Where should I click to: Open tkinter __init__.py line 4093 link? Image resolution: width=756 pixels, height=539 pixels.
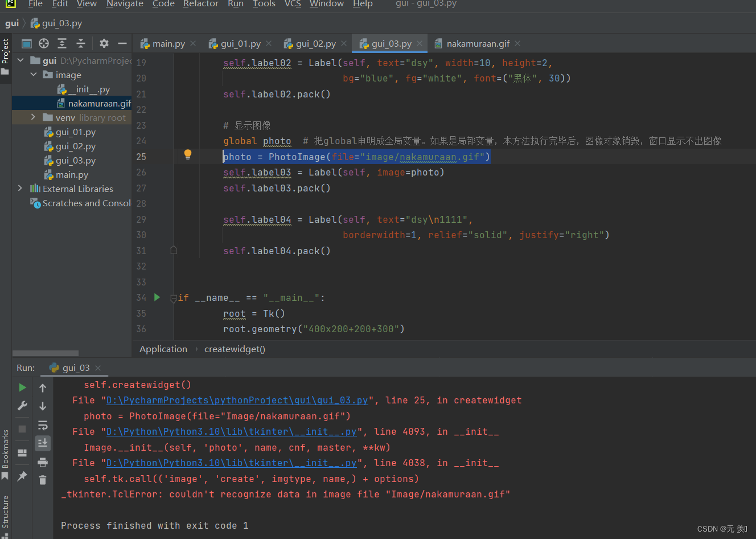(232, 432)
